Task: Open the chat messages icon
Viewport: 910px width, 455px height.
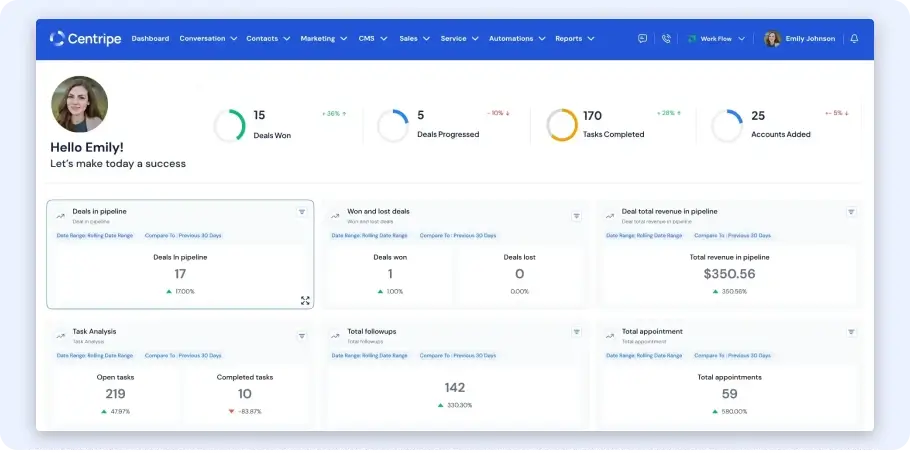Action: click(x=642, y=39)
